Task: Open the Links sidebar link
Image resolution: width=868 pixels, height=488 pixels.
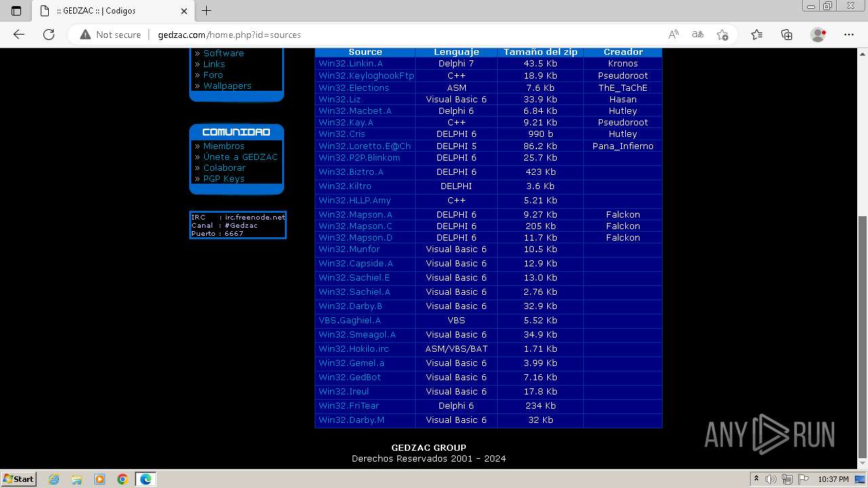Action: click(214, 64)
